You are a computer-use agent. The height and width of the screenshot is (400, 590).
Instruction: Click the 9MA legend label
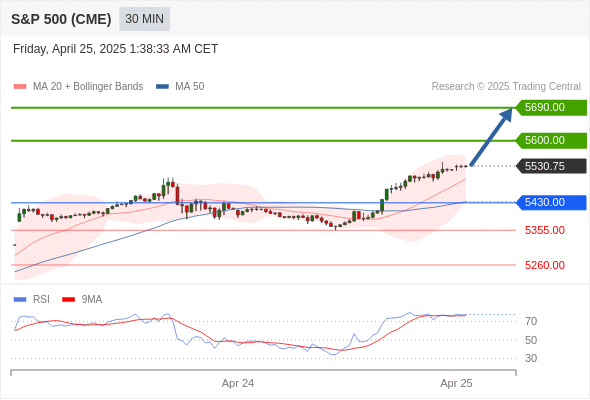pos(92,300)
